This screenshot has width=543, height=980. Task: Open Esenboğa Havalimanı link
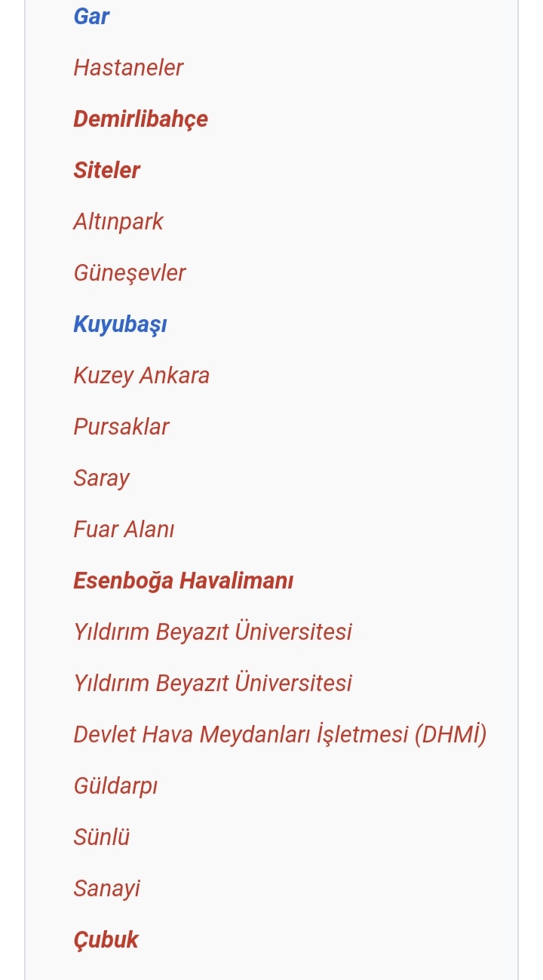click(183, 581)
